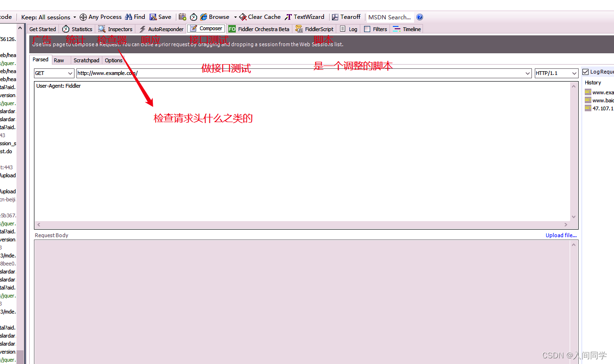Viewport: 614px width, 364px height.
Task: Collapse the session list with up chevron
Action: point(20,28)
